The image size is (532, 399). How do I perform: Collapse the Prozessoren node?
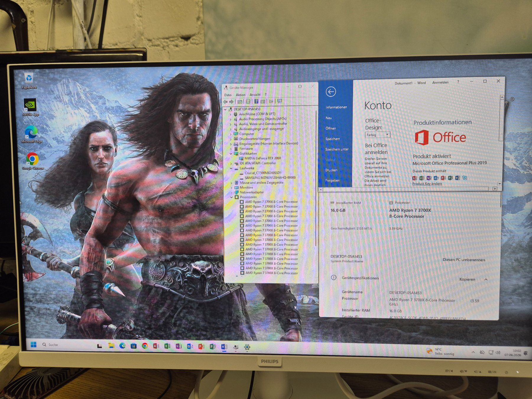[x=231, y=197]
